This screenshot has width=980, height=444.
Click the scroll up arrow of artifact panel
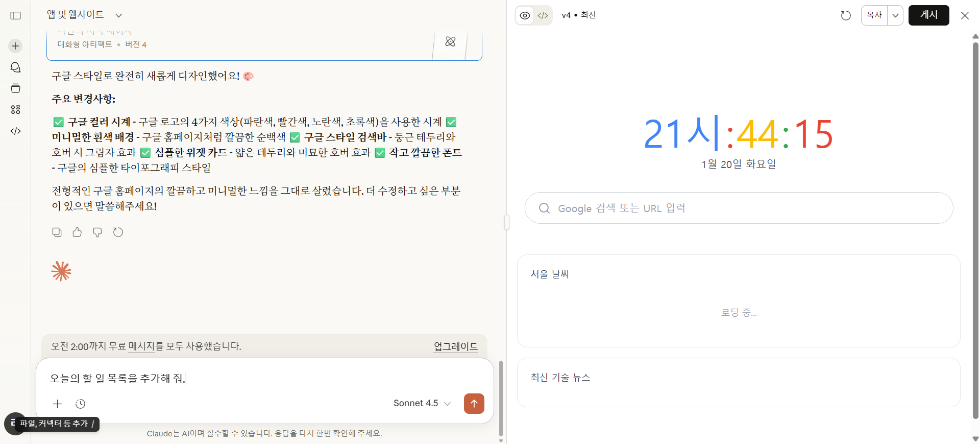coord(975,36)
